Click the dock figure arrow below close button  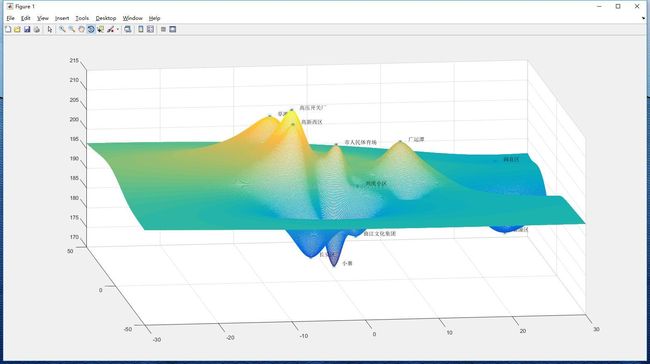pyautogui.click(x=644, y=18)
